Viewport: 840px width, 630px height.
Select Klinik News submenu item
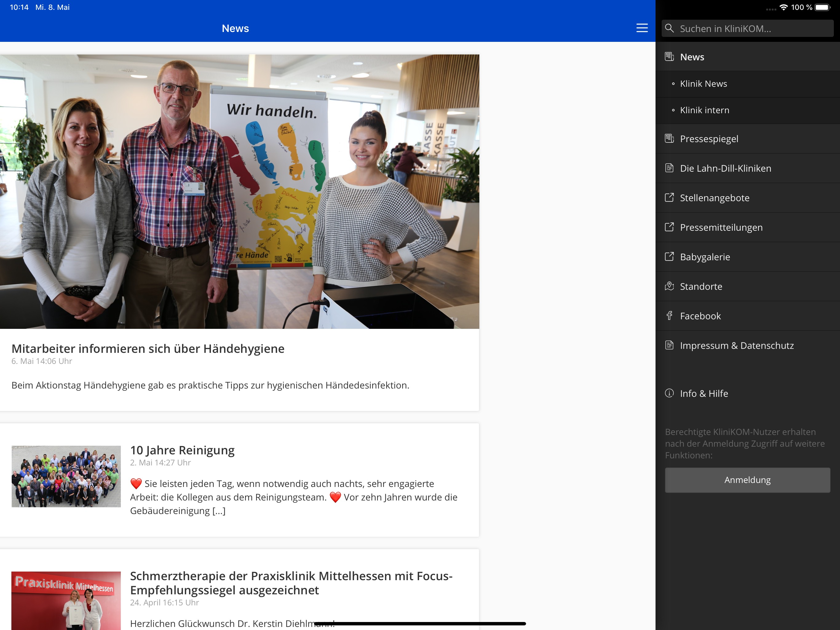pos(747,84)
